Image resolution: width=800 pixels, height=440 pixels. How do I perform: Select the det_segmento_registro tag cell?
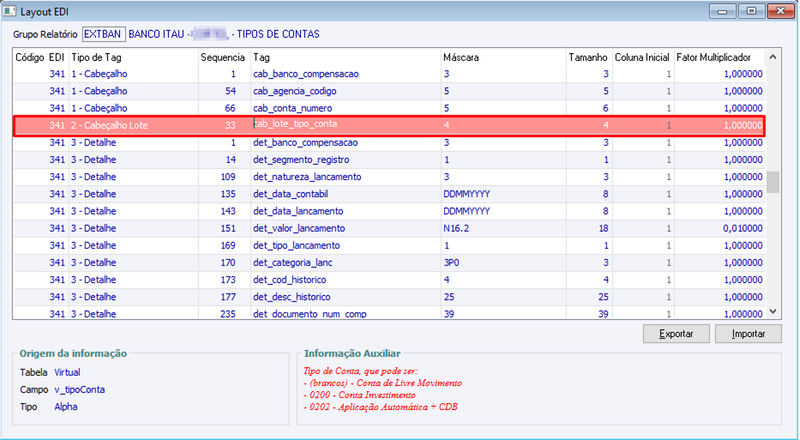click(345, 160)
